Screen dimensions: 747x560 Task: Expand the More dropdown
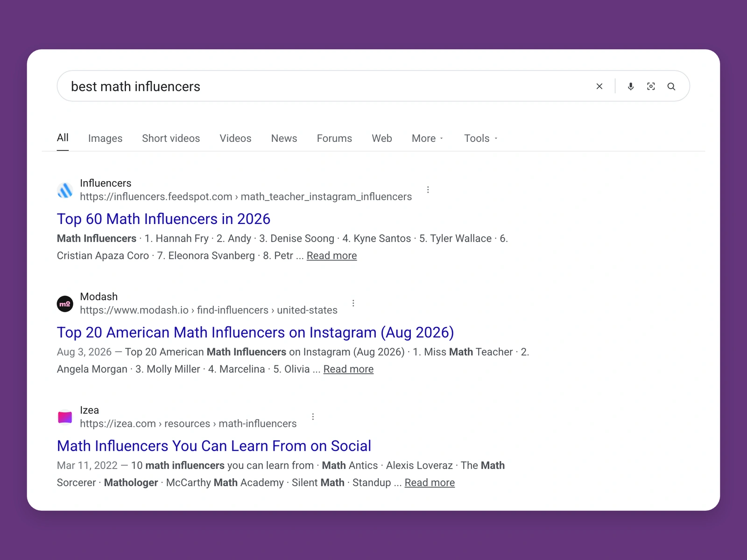click(427, 138)
